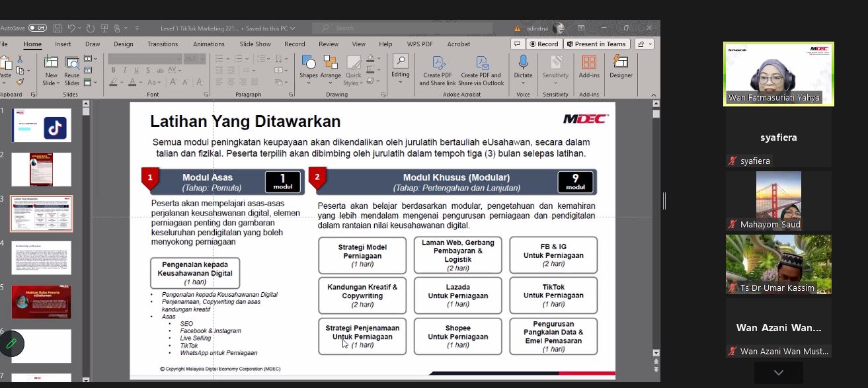
Task: Select slide 1 thumbnail with TikTok logo
Action: pyautogui.click(x=42, y=126)
